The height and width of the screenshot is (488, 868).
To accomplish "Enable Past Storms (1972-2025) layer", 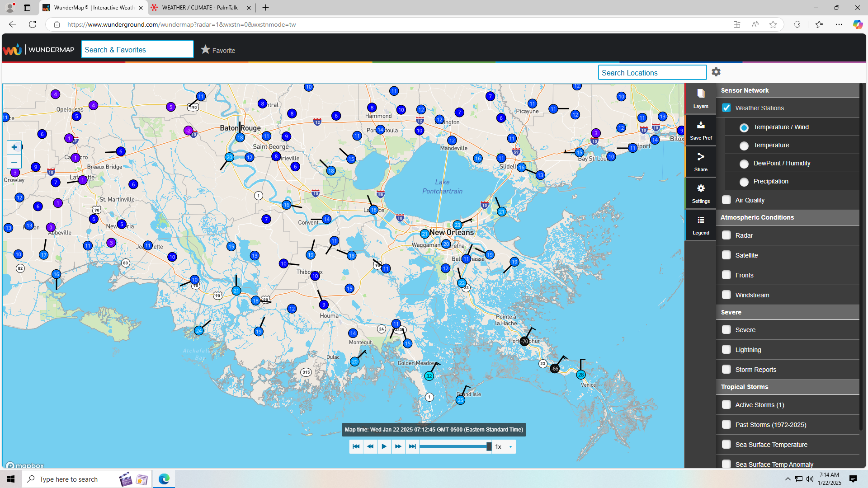I will pos(726,424).
